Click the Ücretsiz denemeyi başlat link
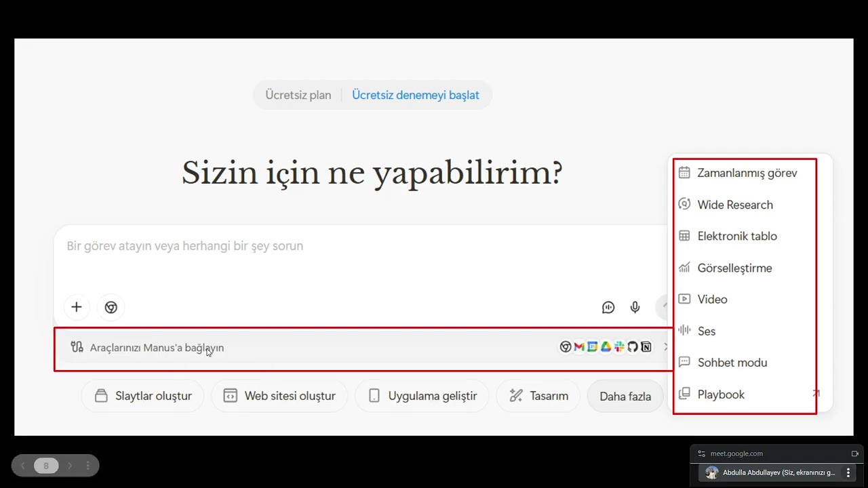Screen dimensions: 868x488 tap(416, 95)
